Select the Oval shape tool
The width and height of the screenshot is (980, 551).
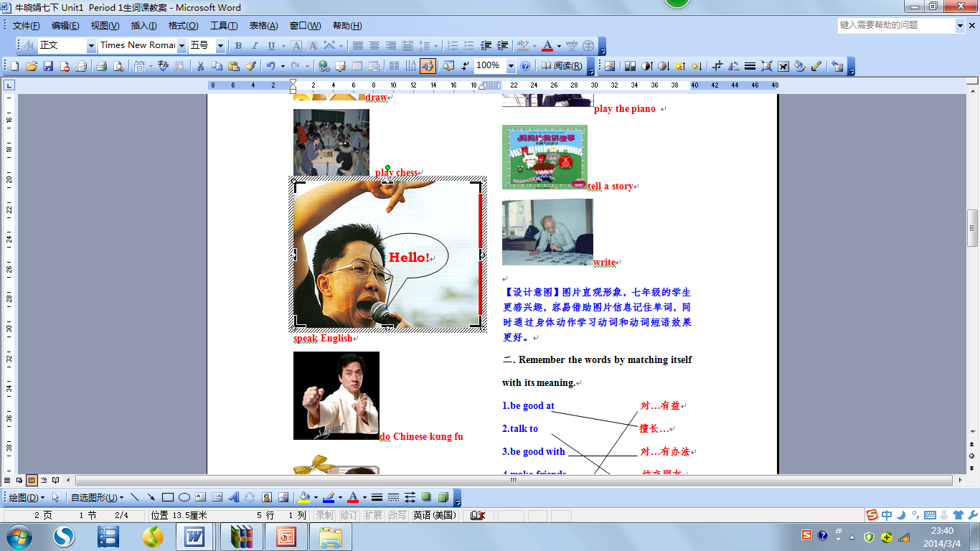click(182, 496)
